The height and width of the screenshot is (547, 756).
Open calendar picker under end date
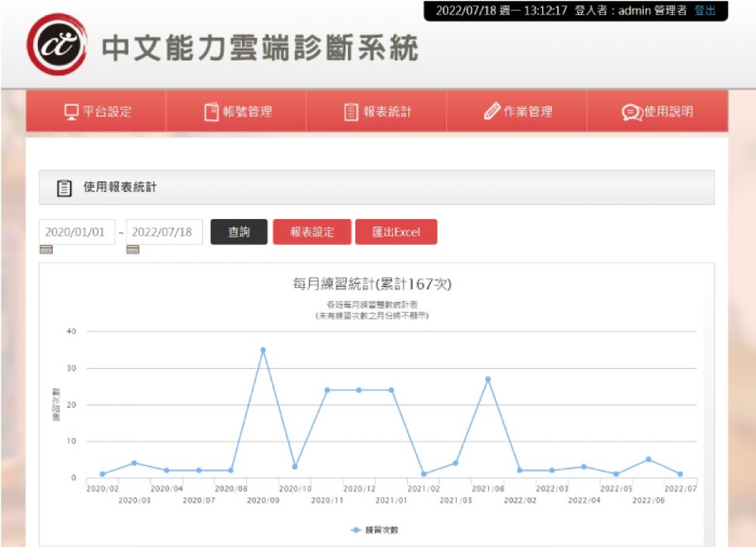[133, 250]
